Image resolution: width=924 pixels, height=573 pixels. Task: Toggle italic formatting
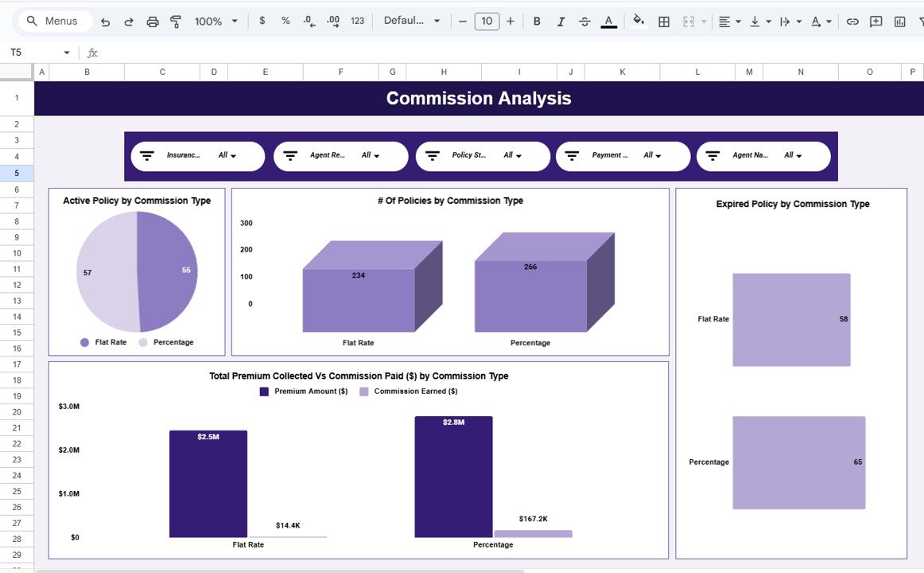tap(561, 21)
